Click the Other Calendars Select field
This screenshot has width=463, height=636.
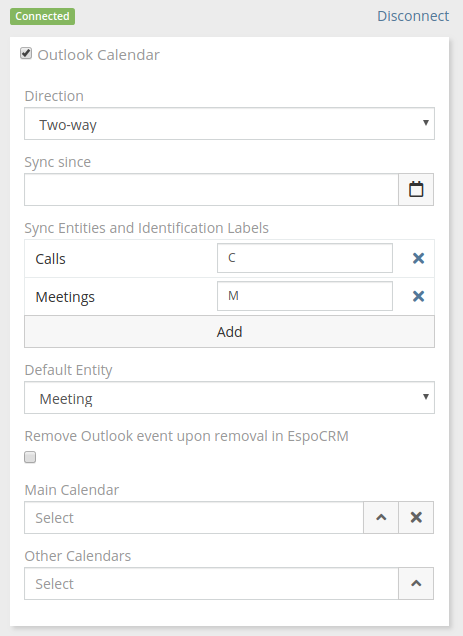211,584
